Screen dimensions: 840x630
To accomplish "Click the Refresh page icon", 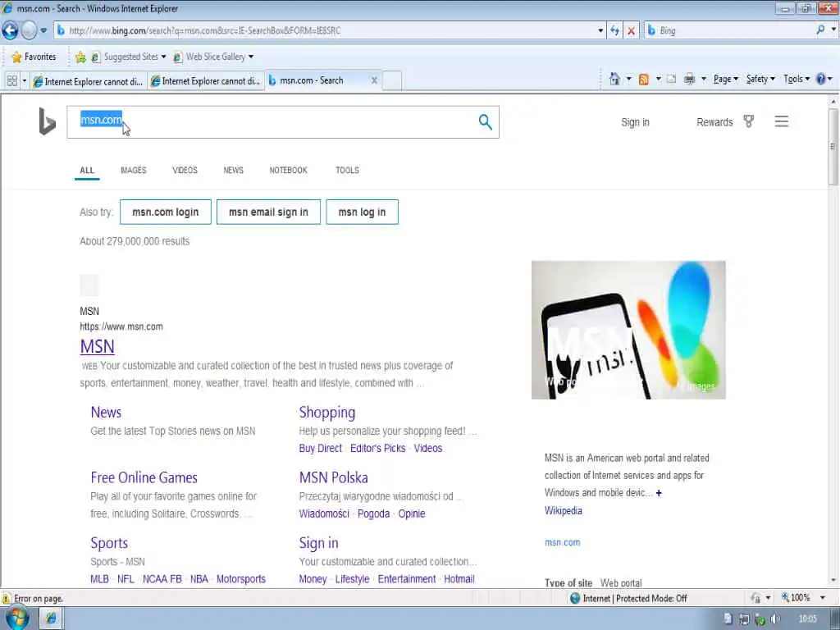I will (x=615, y=30).
